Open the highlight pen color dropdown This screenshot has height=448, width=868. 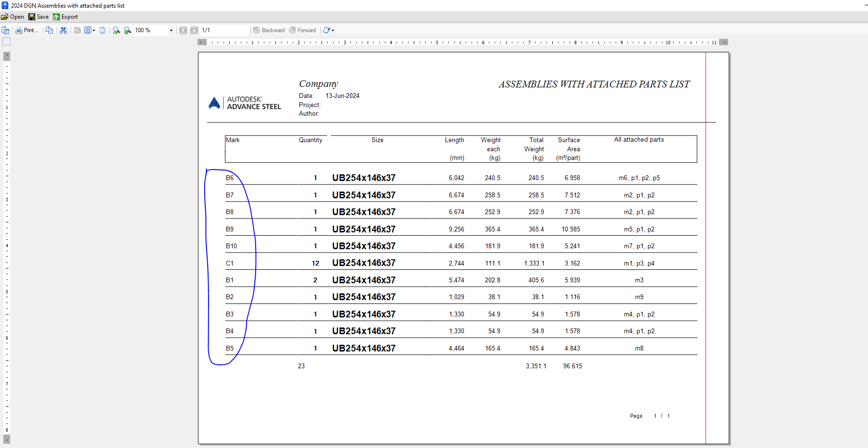point(332,30)
